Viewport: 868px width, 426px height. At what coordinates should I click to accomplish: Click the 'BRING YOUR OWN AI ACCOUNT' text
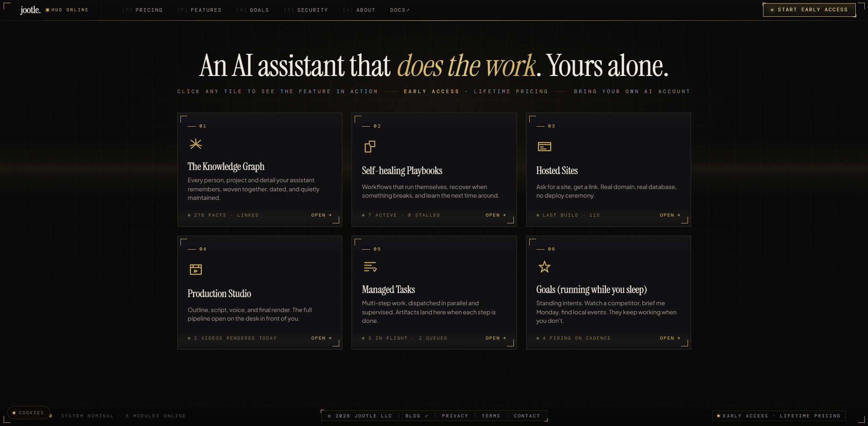632,91
